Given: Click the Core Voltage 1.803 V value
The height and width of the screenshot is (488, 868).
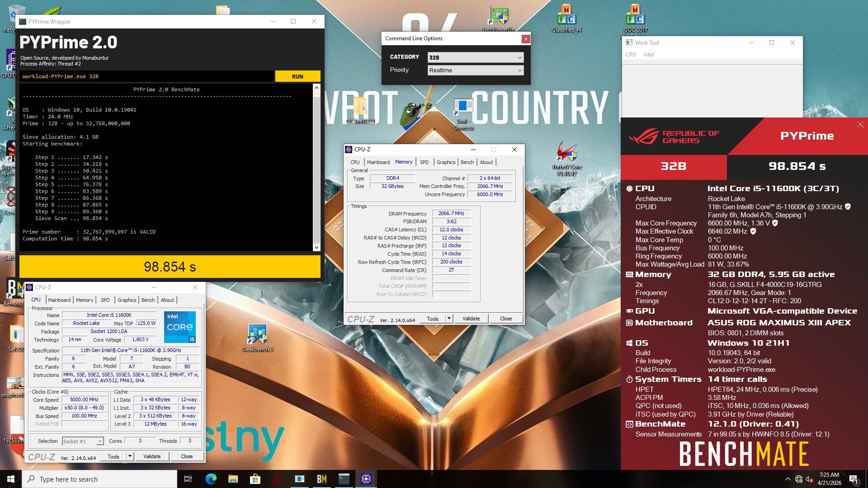Looking at the screenshot, I should click(x=140, y=339).
